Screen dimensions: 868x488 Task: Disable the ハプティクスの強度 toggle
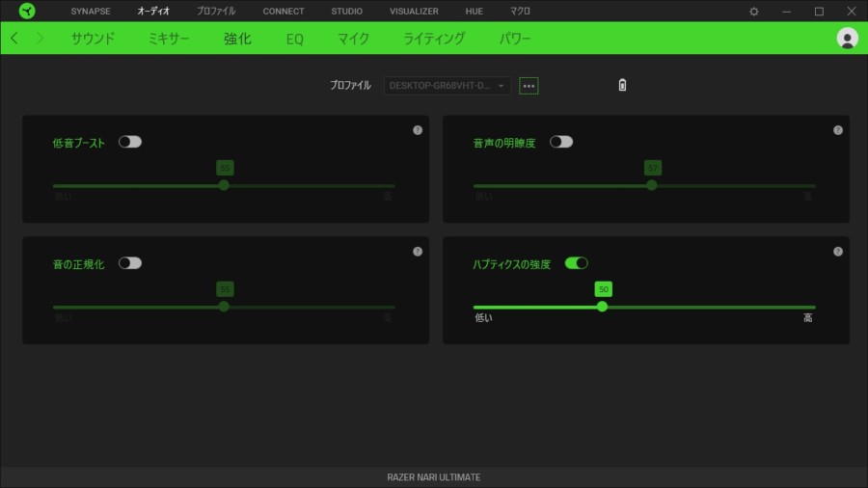pos(577,263)
